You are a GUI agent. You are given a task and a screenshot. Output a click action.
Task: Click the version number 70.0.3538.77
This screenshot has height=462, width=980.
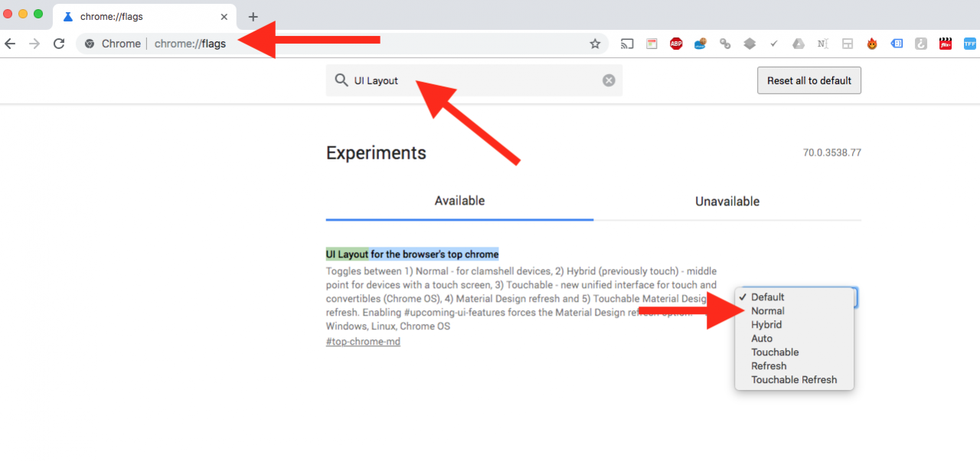pyautogui.click(x=832, y=153)
